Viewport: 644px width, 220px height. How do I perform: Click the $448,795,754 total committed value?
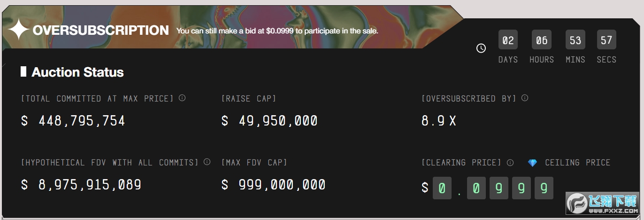(x=73, y=121)
